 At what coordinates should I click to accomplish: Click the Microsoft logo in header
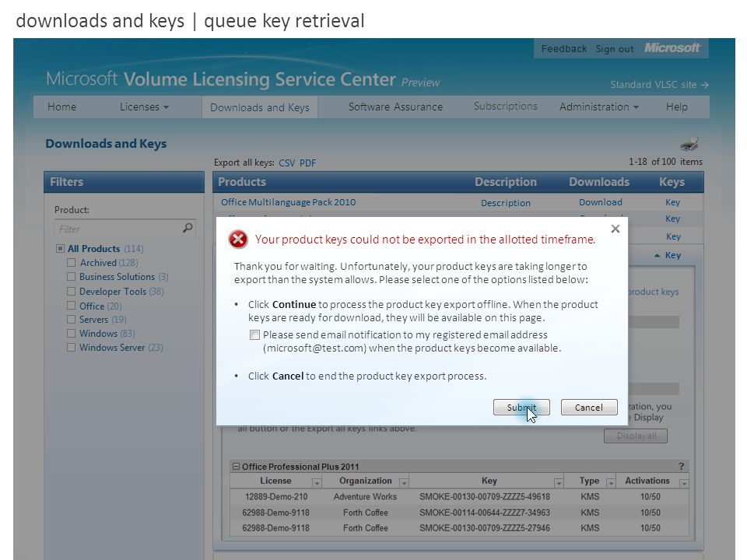[x=672, y=47]
